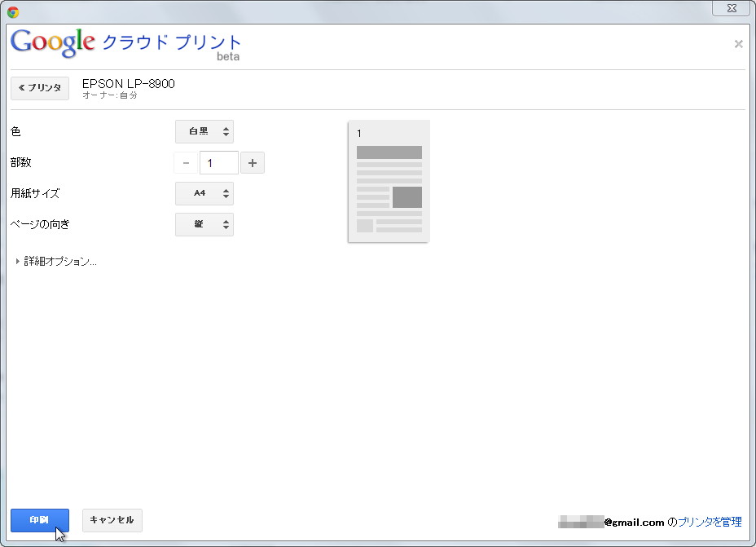Open the 用紙サイズ dropdown showing A4

tap(204, 193)
